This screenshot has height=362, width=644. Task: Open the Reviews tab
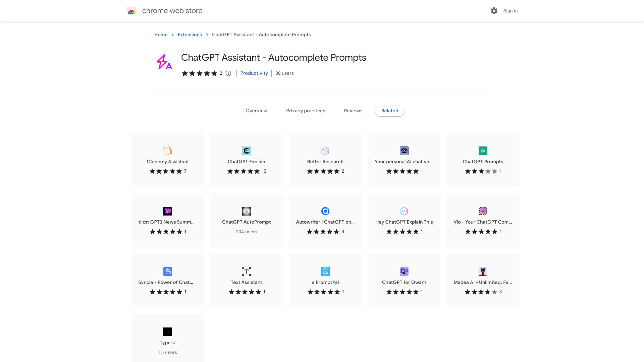click(x=353, y=111)
